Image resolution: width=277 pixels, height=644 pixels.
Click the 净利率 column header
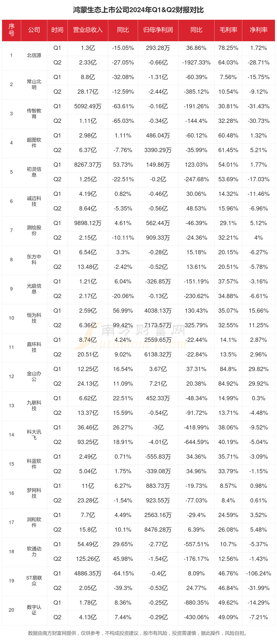pyautogui.click(x=258, y=30)
